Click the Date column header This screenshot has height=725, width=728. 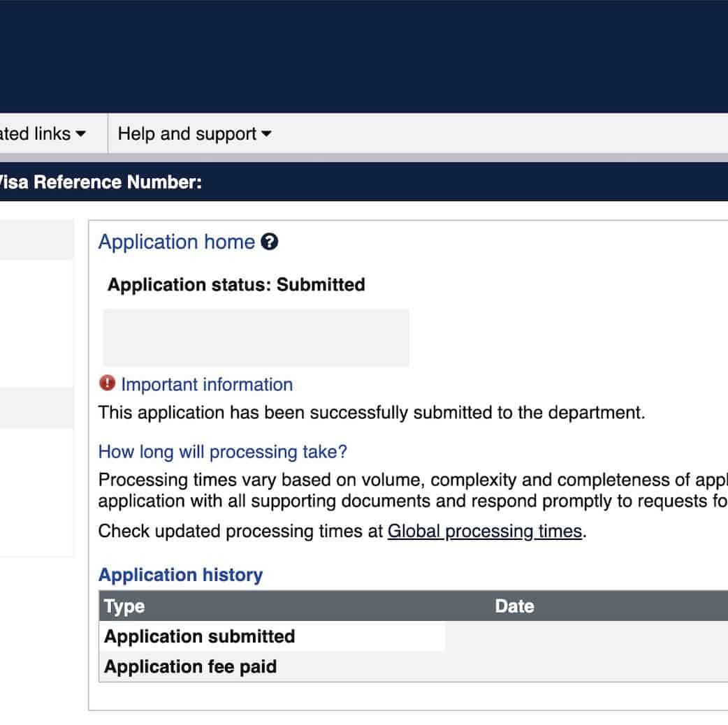[x=514, y=606]
